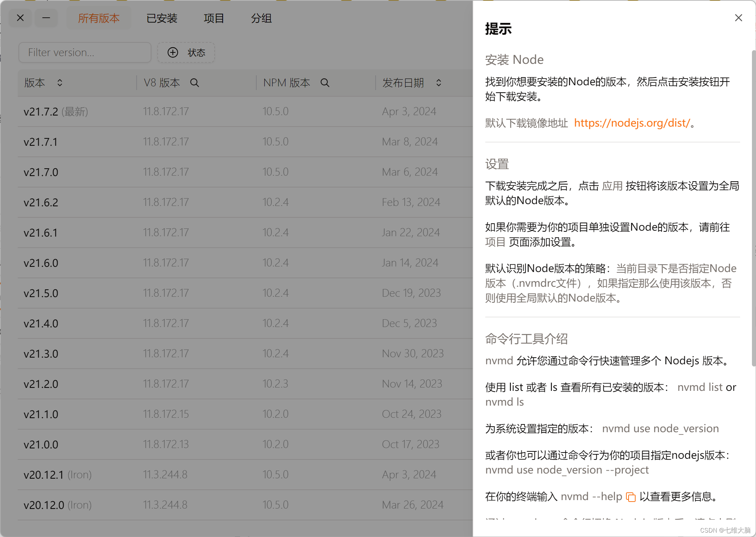Open the 分组 tab
Image resolution: width=756 pixels, height=537 pixels.
click(x=261, y=18)
